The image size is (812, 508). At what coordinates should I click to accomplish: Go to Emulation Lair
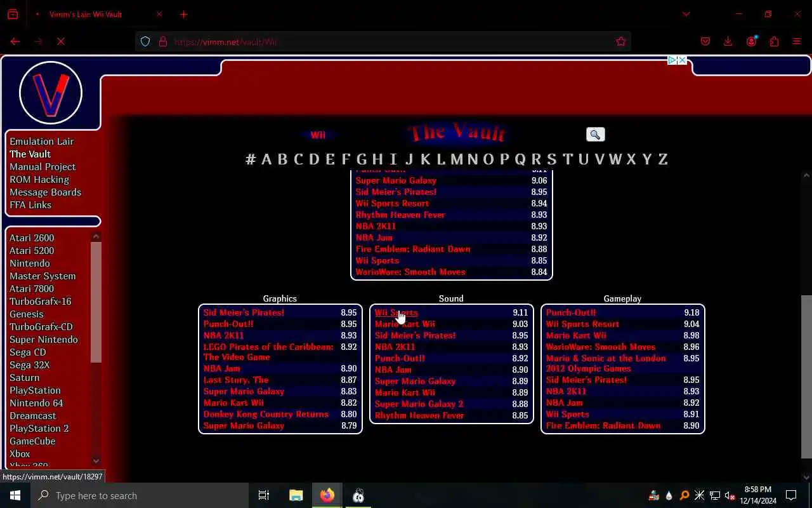click(42, 141)
